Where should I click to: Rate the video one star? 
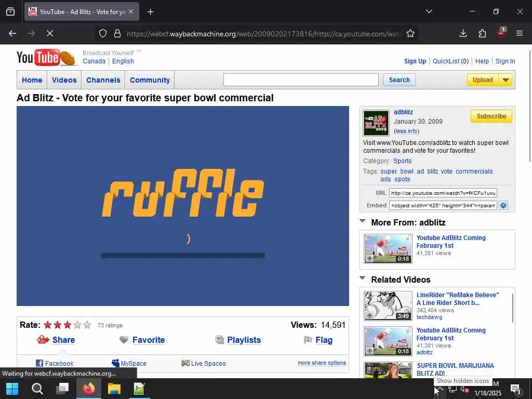[47, 325]
